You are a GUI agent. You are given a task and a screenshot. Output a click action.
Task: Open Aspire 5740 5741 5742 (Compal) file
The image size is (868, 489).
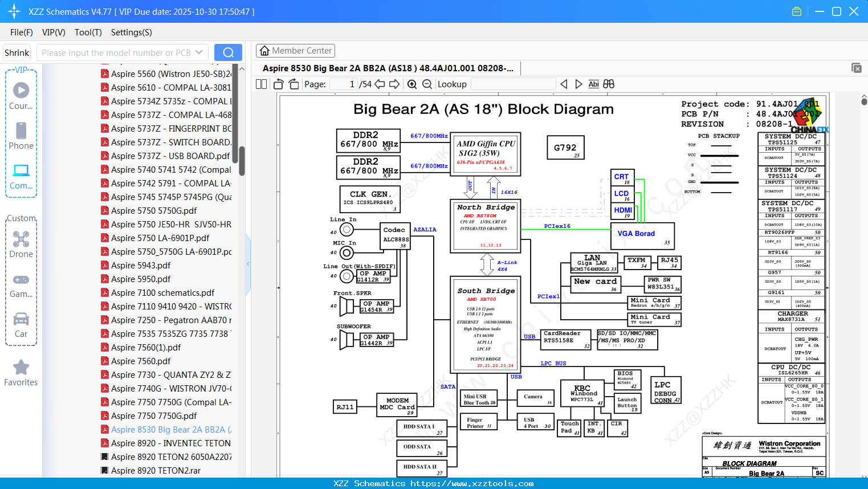pyautogui.click(x=171, y=169)
